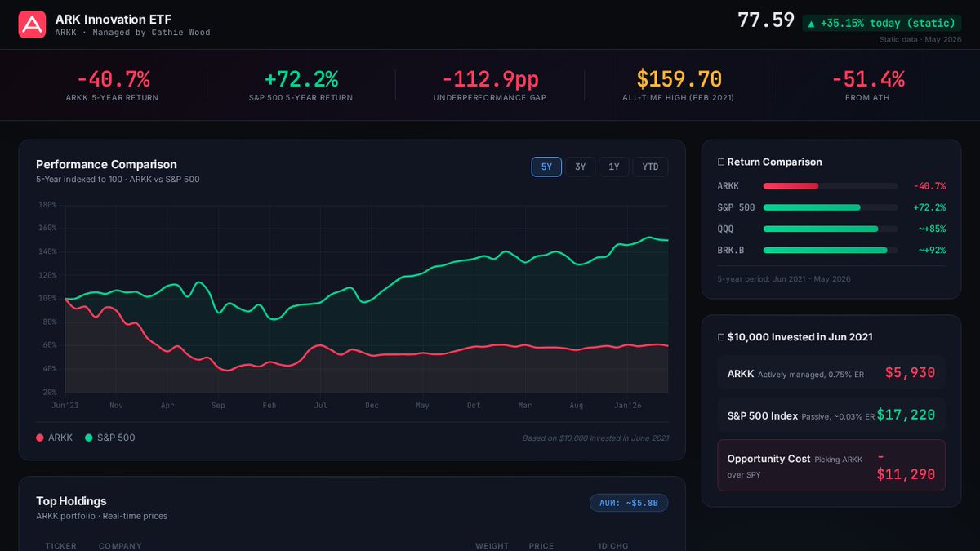
Task: Click the QQQ return progress bar
Action: tap(831, 229)
